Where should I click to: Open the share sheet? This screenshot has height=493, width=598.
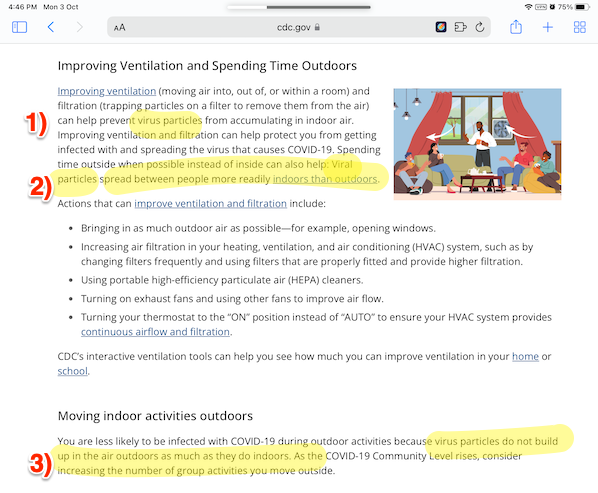pyautogui.click(x=516, y=27)
